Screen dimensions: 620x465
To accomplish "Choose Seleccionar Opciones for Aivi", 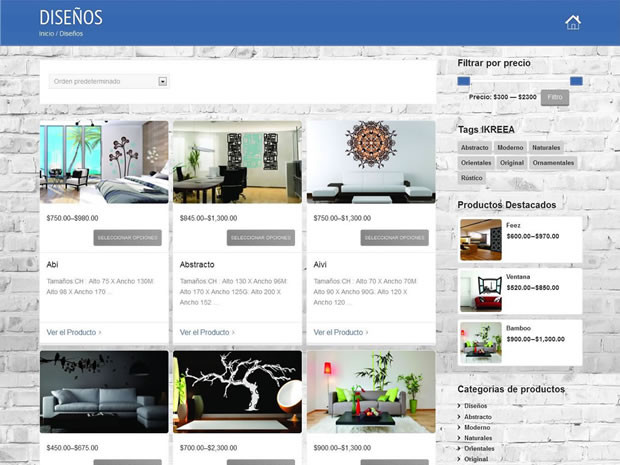I will [x=394, y=238].
